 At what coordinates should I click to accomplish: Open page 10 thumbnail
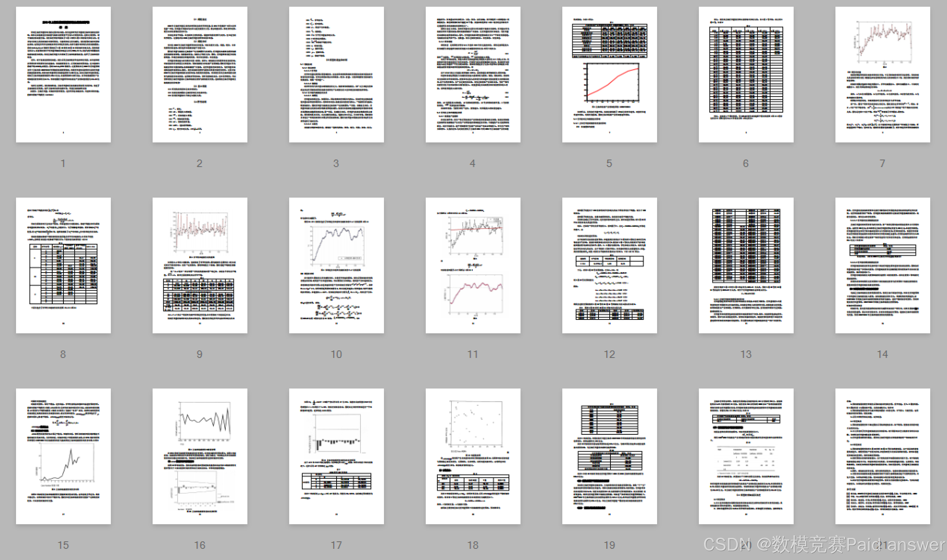tap(337, 265)
